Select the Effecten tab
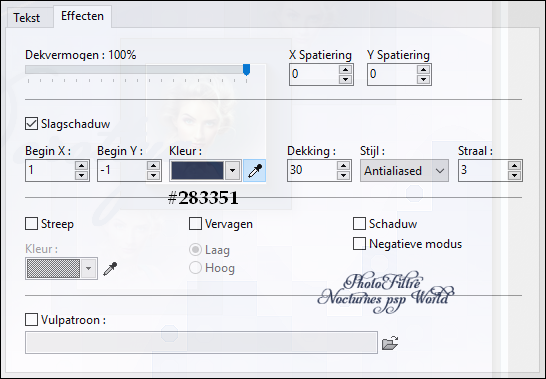546x379 pixels. [82, 16]
